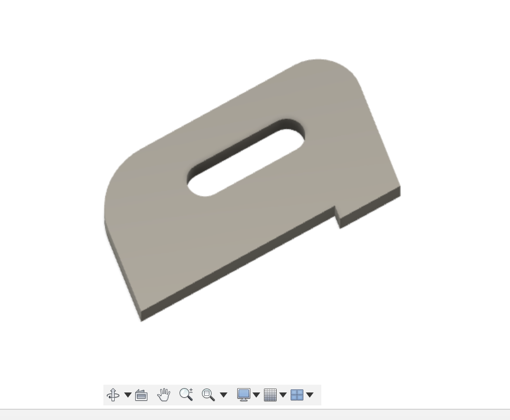Select the Orbit tool
510x420 pixels.
(x=113, y=395)
